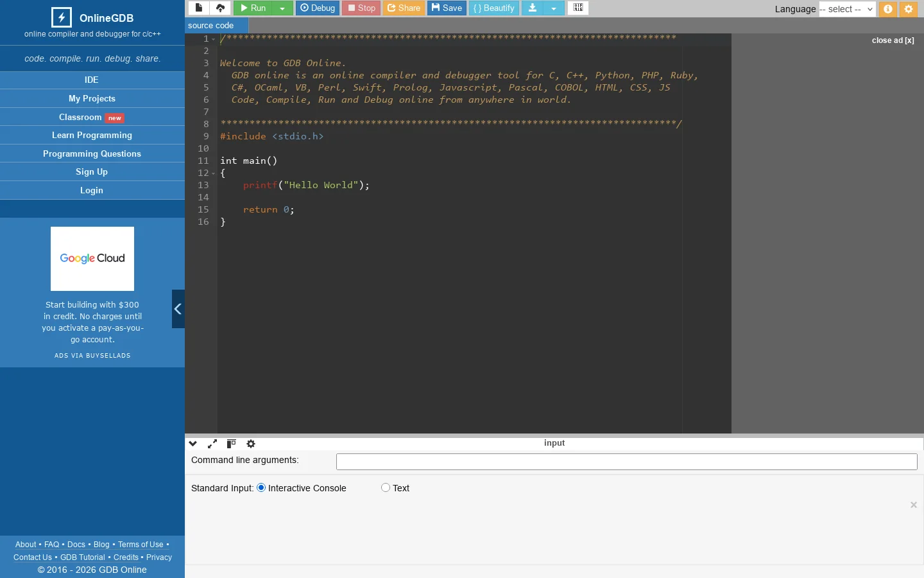The width and height of the screenshot is (924, 578).
Task: Expand the input panel to fullscreen
Action: tap(212, 444)
